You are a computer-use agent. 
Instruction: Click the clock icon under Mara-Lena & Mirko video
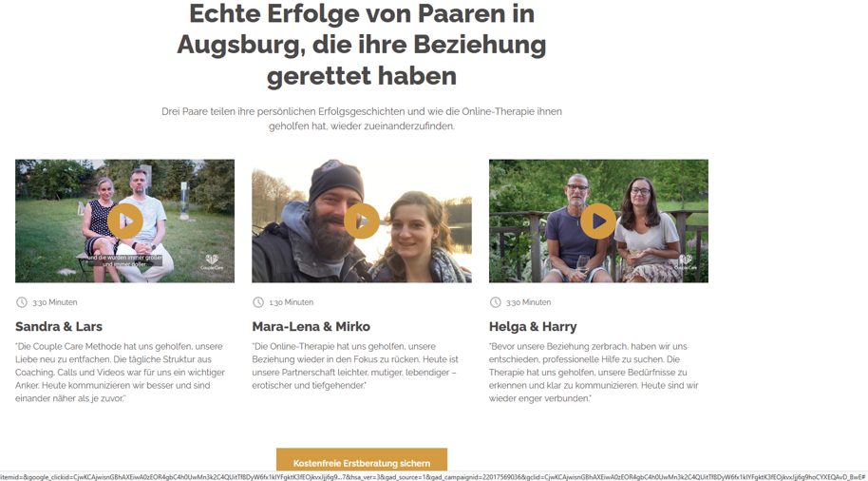258,302
